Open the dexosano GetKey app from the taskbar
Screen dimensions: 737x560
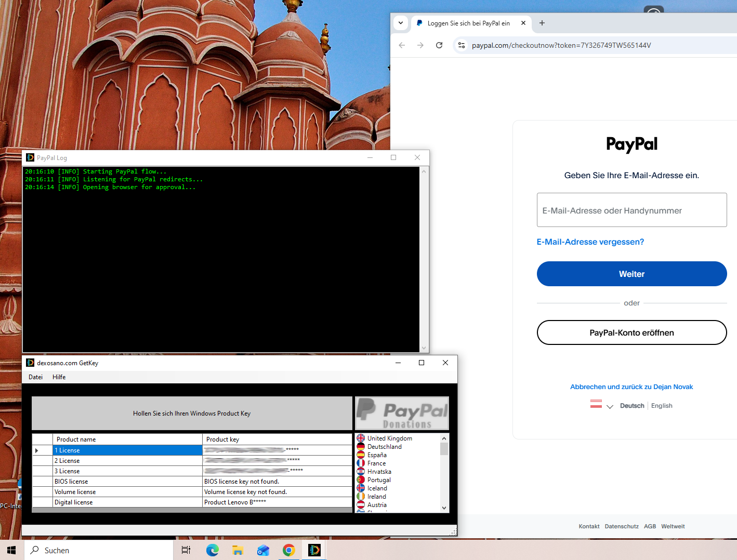314,550
